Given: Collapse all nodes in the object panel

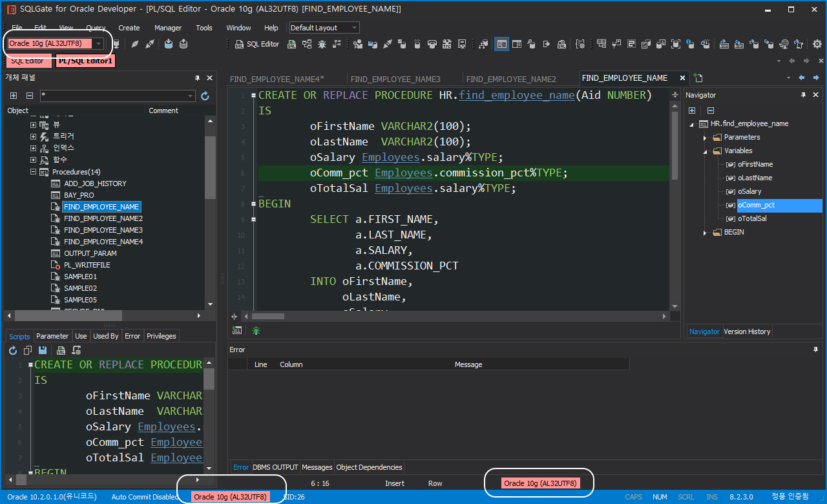Looking at the screenshot, I should click(28, 95).
